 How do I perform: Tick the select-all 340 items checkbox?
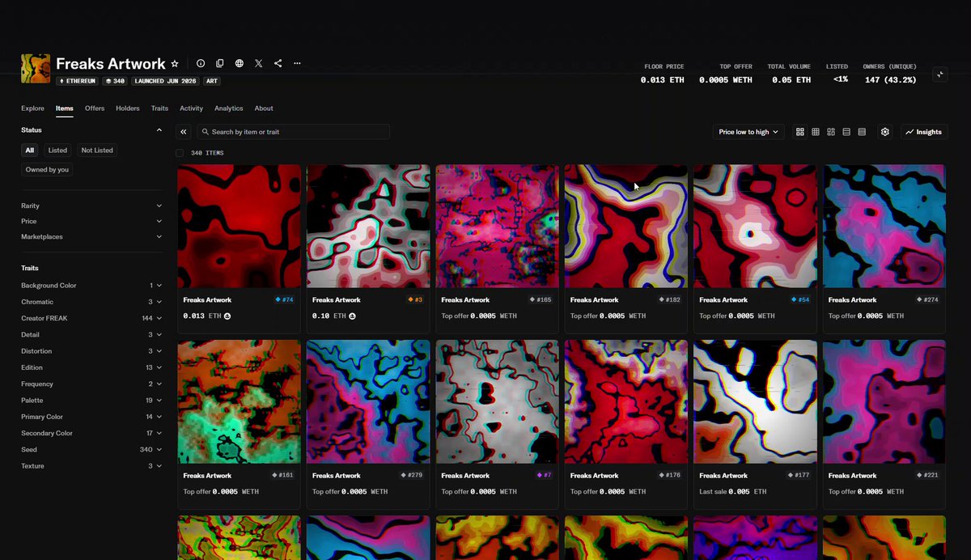(180, 153)
